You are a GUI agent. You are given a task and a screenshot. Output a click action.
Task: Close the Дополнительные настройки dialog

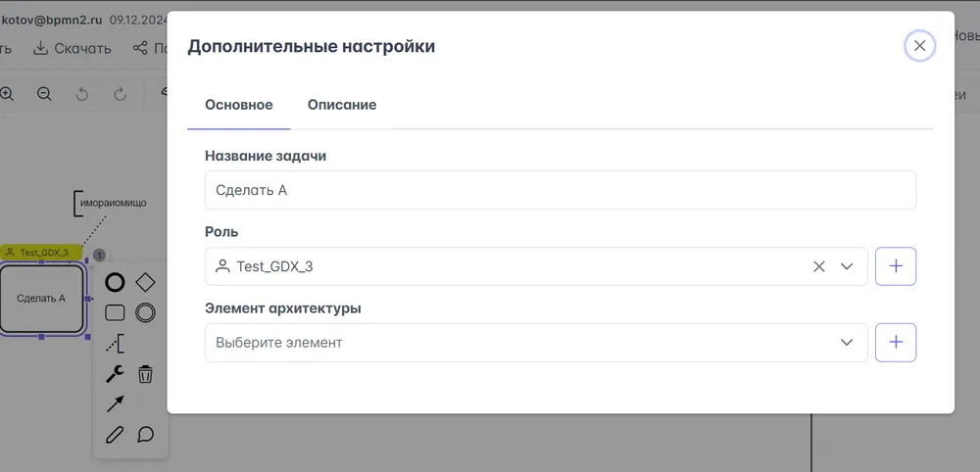919,46
